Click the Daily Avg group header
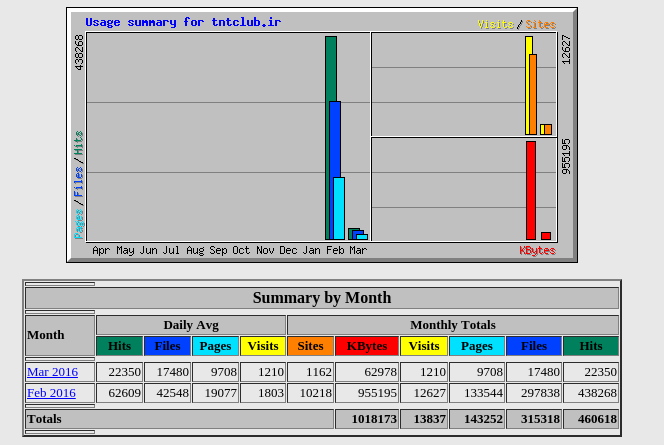 (190, 325)
